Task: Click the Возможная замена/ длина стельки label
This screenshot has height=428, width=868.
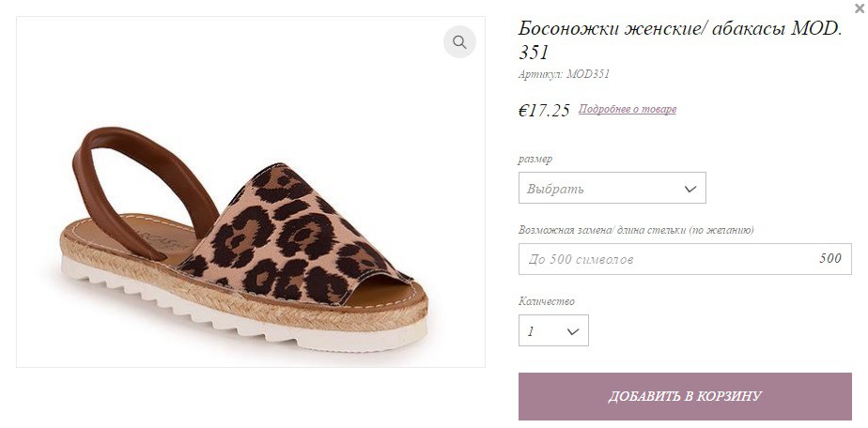Action: pos(635,229)
